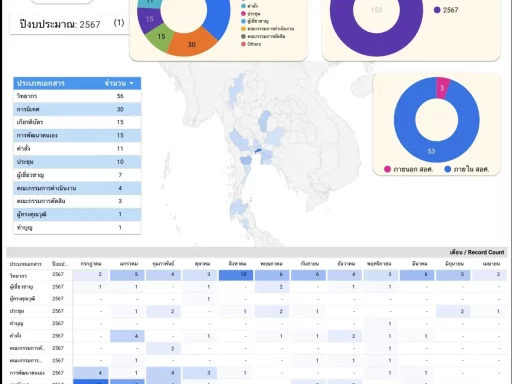Sort pivot by กรกฎาคม column header
This screenshot has width=512, height=384.
click(x=91, y=264)
